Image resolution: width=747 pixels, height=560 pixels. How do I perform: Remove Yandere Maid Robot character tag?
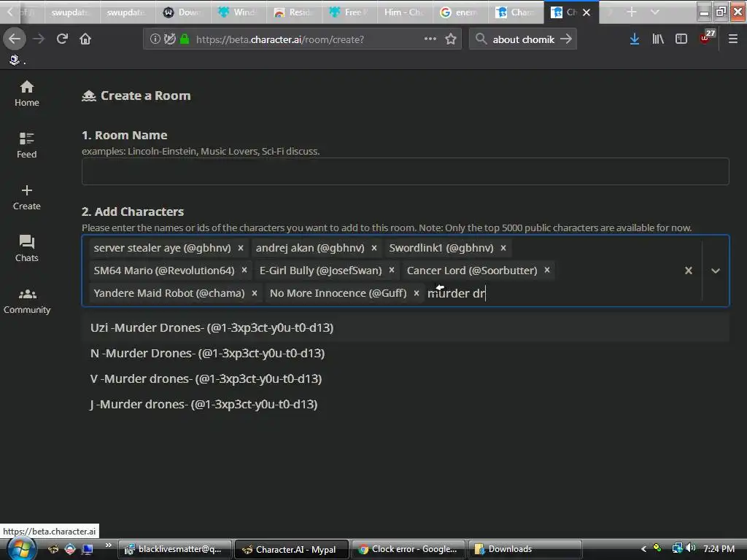click(255, 293)
